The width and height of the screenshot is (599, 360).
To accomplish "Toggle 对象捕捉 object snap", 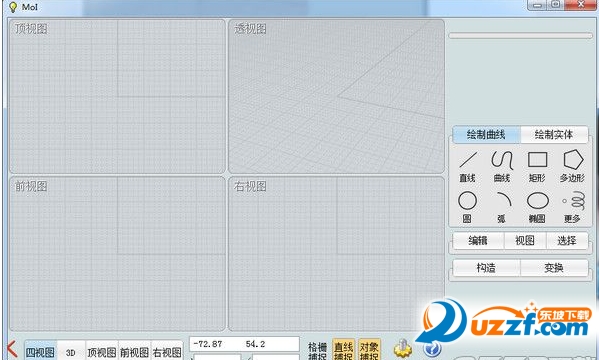I will 369,350.
